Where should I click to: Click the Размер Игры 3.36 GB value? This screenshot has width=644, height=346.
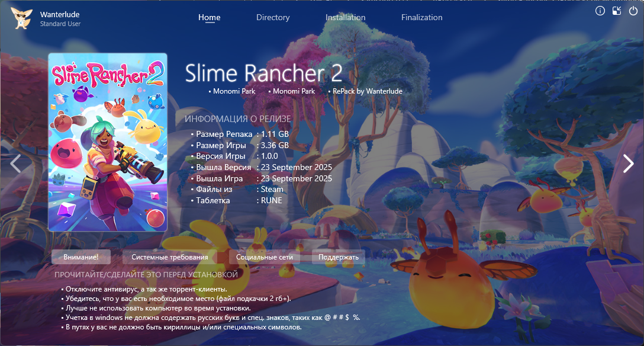pyautogui.click(x=275, y=145)
